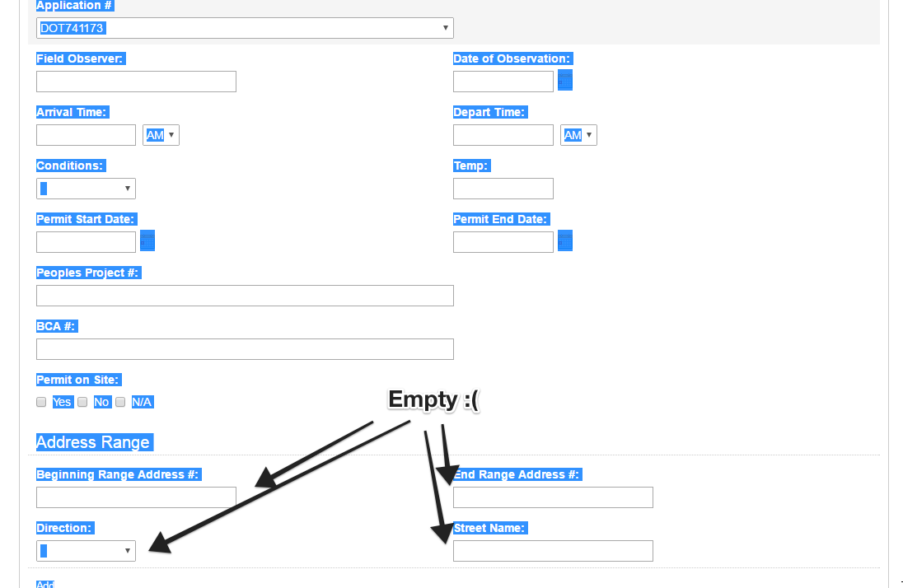Open calendar icon for Permit End Date

(565, 241)
